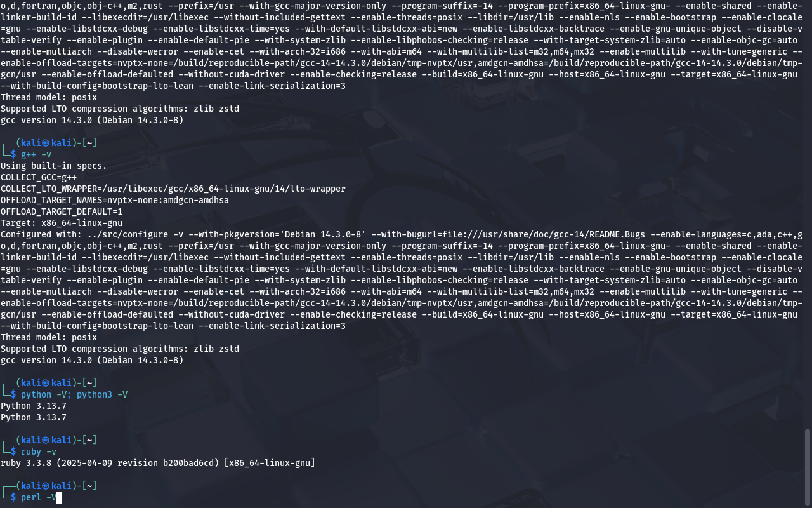Click the empty scrollbar track above the thumb
This screenshot has height=508, width=812.
click(808, 215)
